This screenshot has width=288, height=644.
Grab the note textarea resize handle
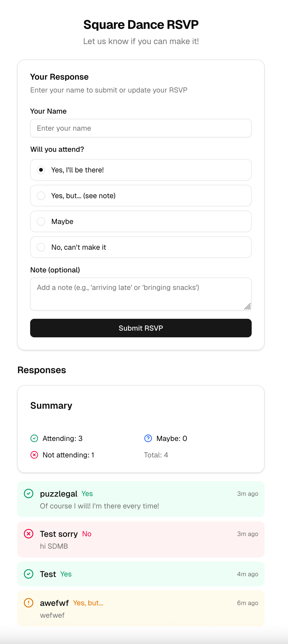pos(248,307)
